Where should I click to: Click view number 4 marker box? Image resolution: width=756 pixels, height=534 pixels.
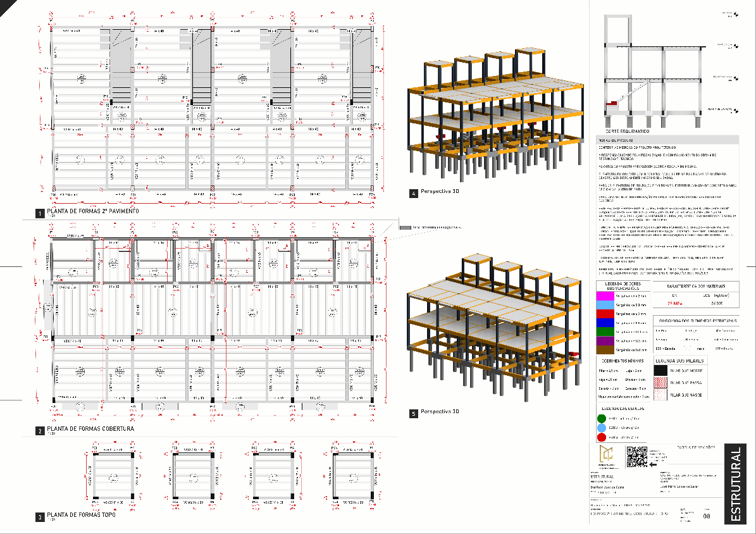point(413,194)
